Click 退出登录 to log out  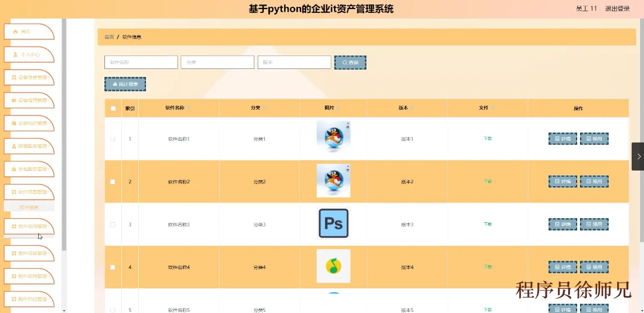click(x=617, y=8)
